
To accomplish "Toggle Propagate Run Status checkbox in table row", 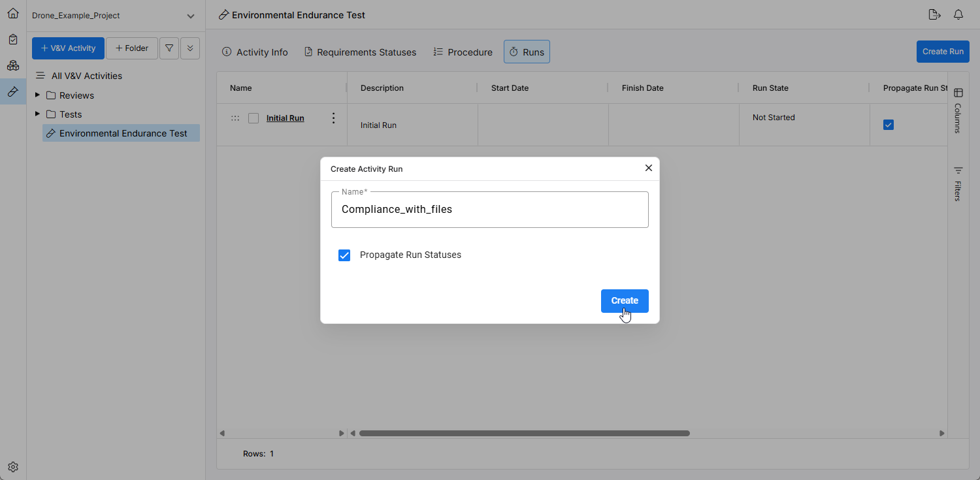I will point(888,125).
